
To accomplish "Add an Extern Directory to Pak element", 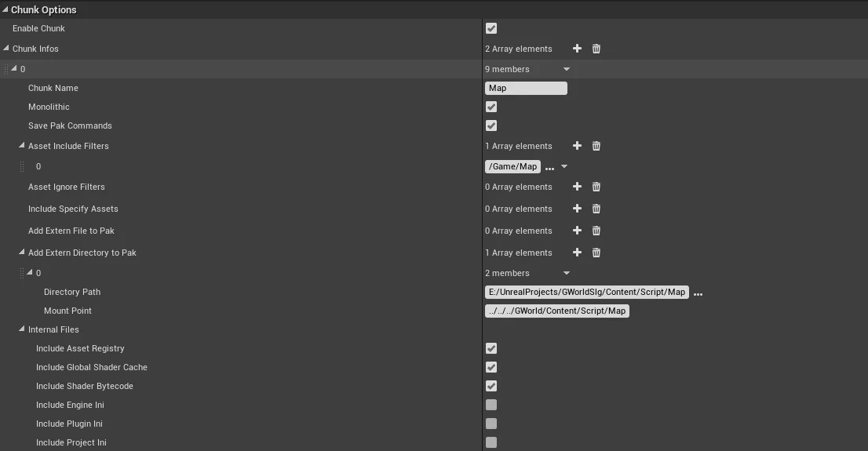I will coord(577,253).
